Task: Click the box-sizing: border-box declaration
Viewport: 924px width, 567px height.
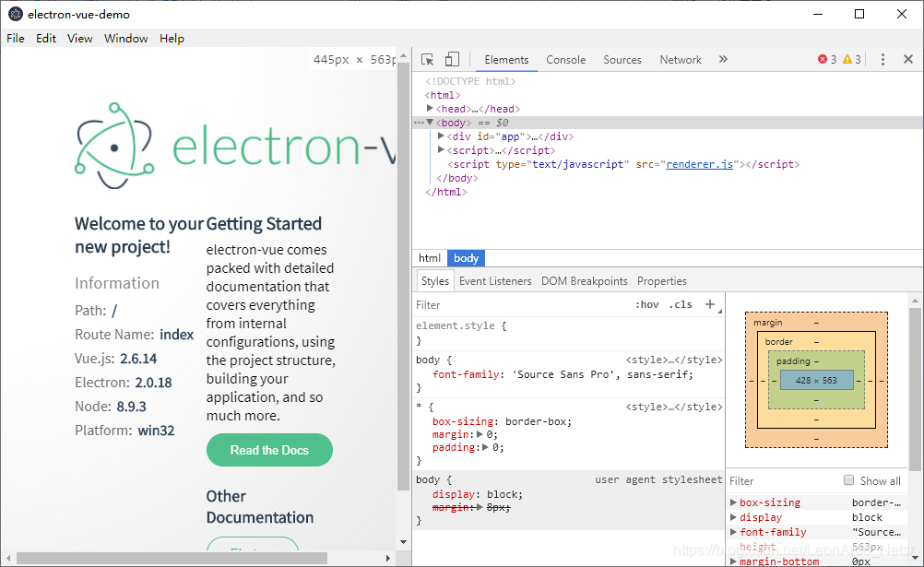Action: pos(502,421)
